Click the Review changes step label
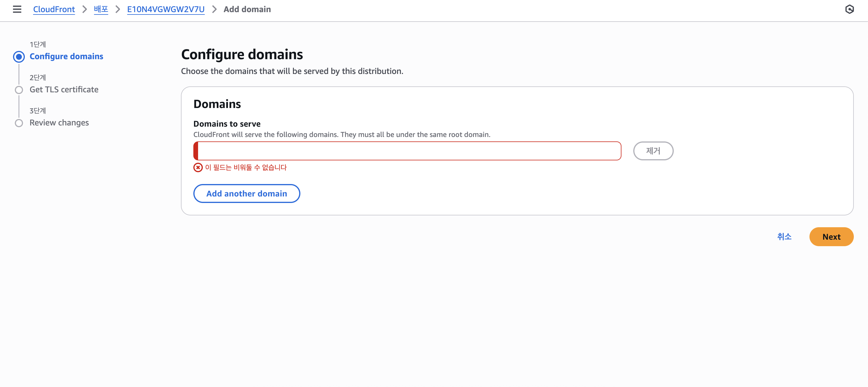Screen dimensions: 868x387 [59, 123]
